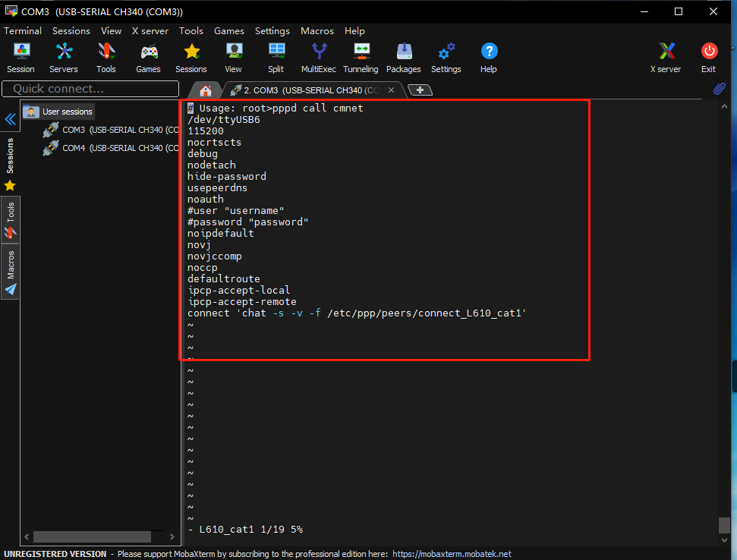Click the sidebar horizontal scrollbar thumb
Image resolution: width=737 pixels, height=560 pixels.
pos(92,536)
